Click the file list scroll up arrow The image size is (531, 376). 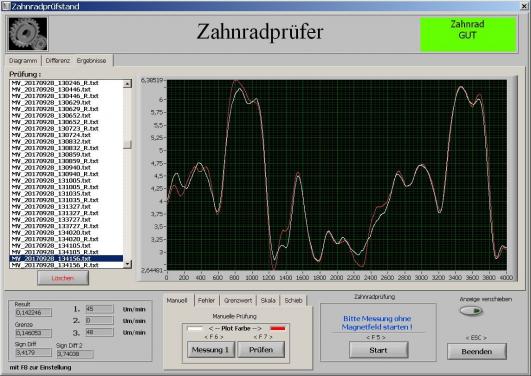[x=127, y=84]
